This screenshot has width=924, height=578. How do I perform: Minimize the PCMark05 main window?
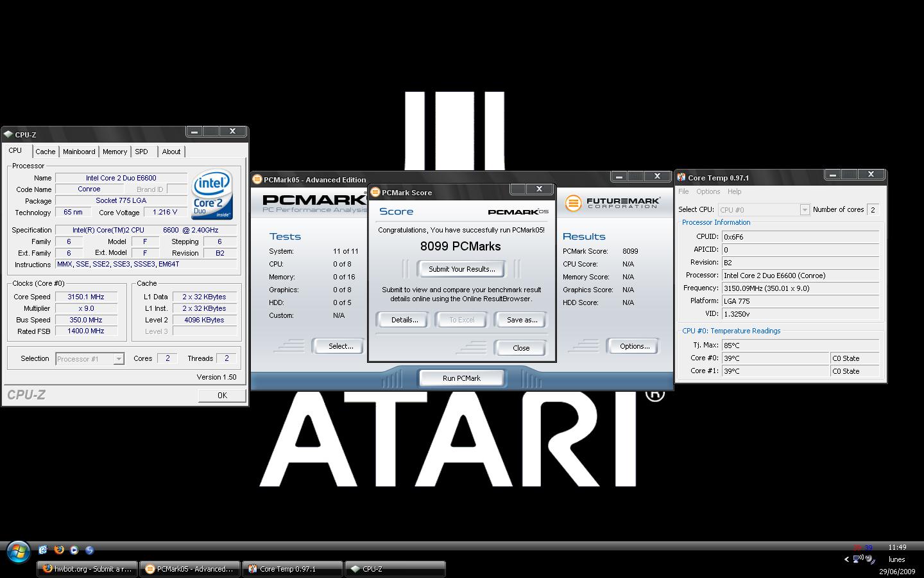click(x=619, y=176)
